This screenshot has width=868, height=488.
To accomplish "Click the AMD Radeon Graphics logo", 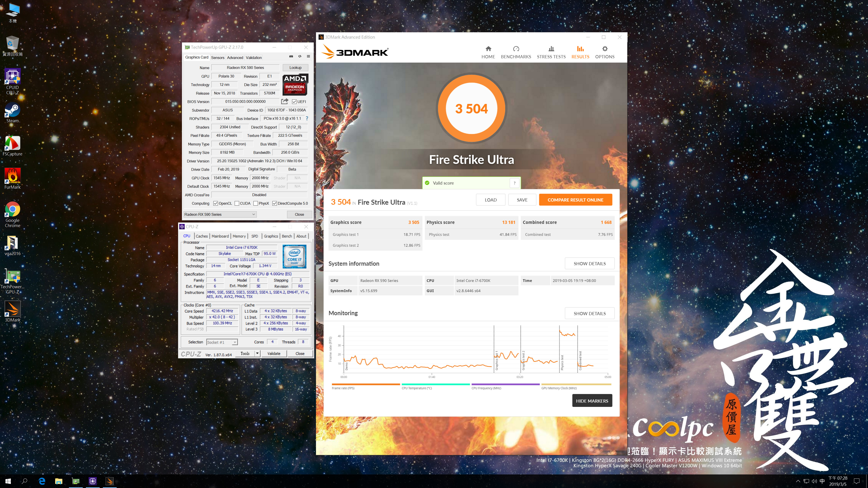I will [x=295, y=84].
